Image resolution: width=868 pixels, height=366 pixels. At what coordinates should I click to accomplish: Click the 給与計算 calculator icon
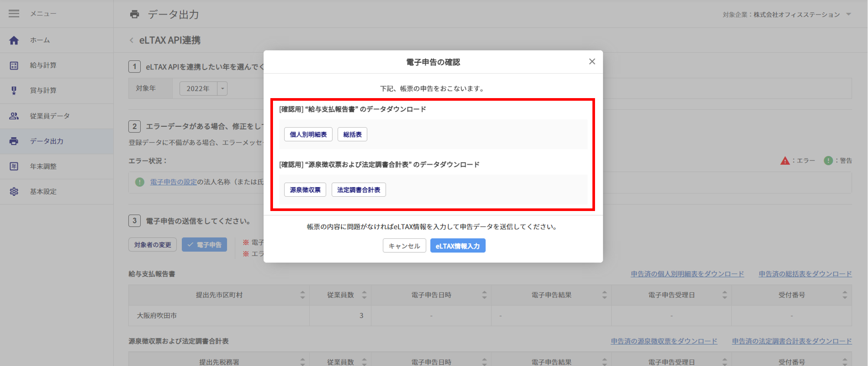[14, 66]
